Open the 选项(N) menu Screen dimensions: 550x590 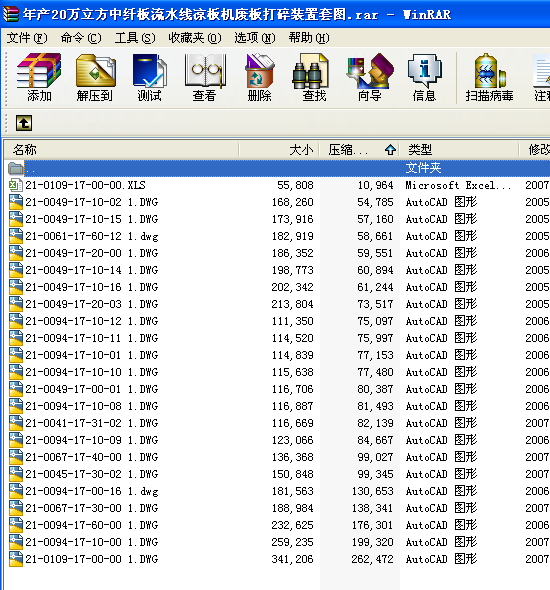(255, 38)
